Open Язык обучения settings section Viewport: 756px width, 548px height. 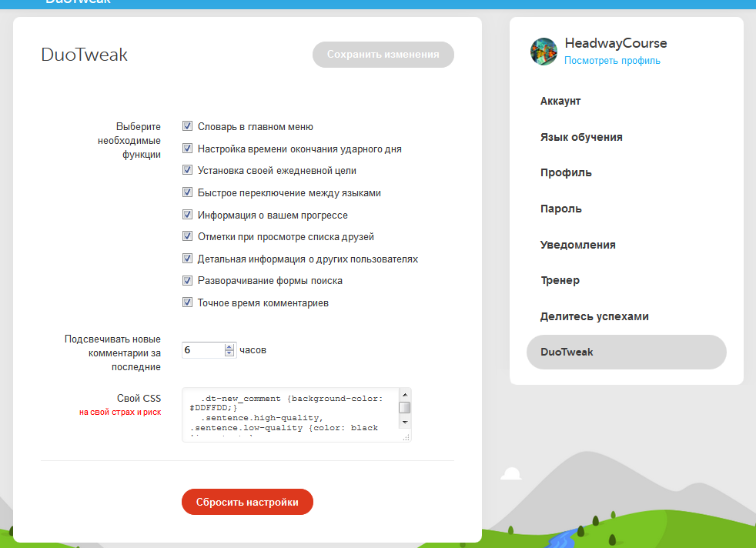pyautogui.click(x=581, y=137)
